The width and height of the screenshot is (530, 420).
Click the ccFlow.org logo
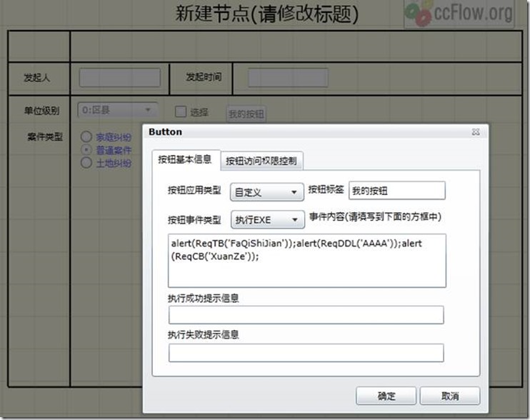pyautogui.click(x=459, y=14)
